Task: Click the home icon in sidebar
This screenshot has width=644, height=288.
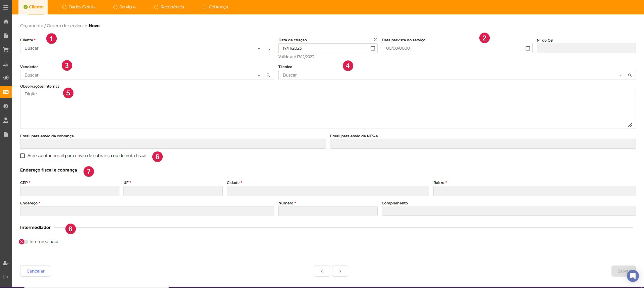Action: tap(6, 21)
